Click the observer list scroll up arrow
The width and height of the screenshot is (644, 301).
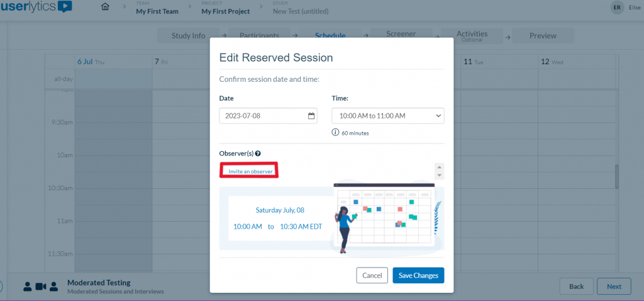pos(440,167)
